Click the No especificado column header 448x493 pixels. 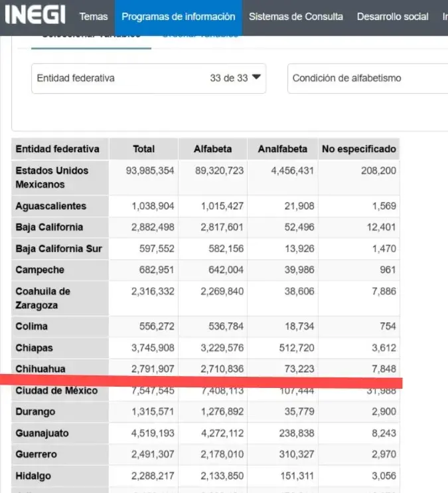tap(358, 149)
